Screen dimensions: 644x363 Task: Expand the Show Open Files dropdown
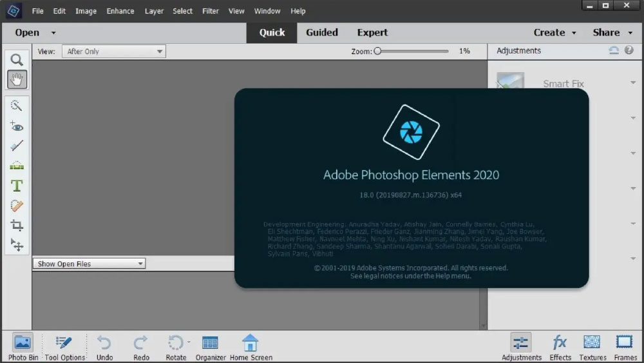point(89,264)
